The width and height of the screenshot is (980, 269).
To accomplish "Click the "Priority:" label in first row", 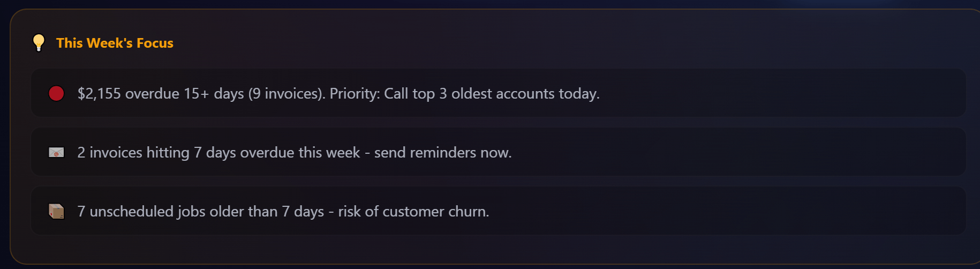I will pos(355,94).
